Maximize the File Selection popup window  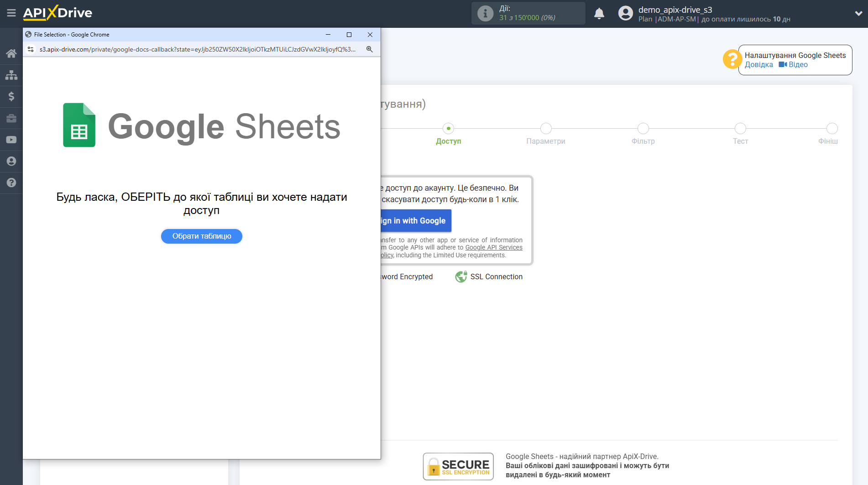pyautogui.click(x=349, y=35)
